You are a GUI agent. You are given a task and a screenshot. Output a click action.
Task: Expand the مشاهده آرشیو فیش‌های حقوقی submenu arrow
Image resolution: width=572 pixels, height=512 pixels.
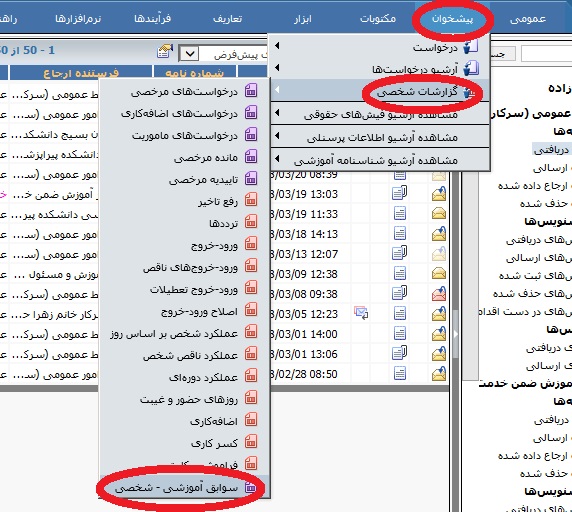277,113
